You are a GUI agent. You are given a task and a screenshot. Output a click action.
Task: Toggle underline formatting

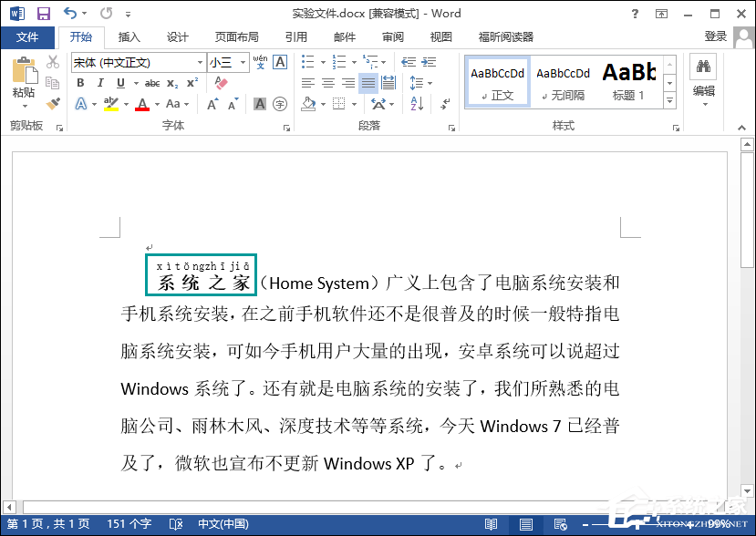pyautogui.click(x=119, y=82)
